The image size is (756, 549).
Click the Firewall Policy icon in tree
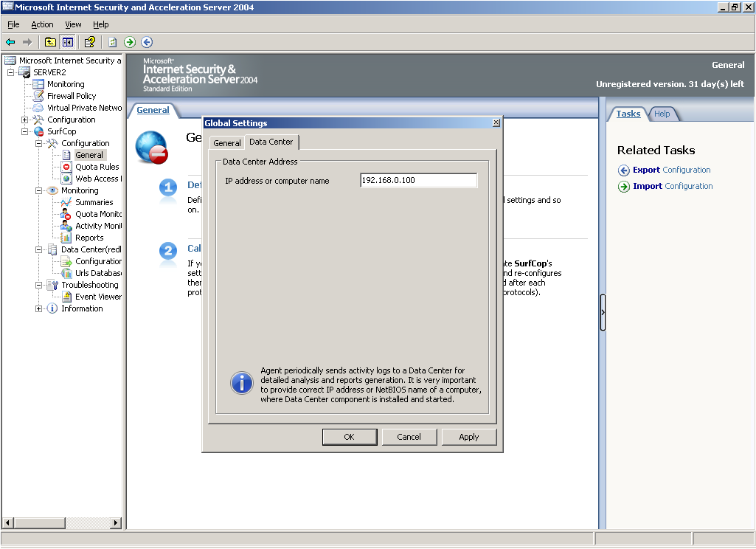point(38,96)
